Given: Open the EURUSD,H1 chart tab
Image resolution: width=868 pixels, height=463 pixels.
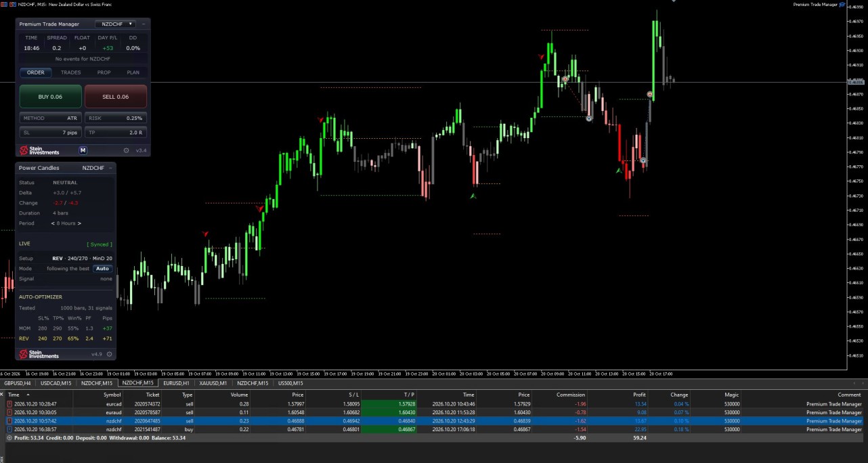Looking at the screenshot, I should click(x=177, y=383).
